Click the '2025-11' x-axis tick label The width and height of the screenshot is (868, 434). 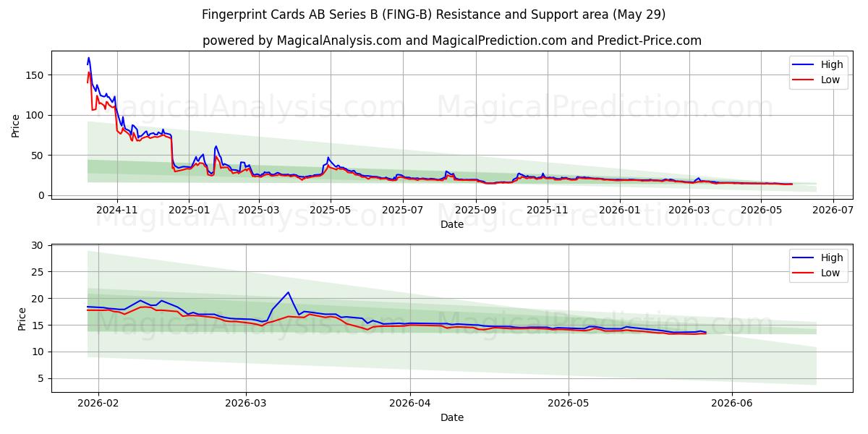(x=548, y=210)
